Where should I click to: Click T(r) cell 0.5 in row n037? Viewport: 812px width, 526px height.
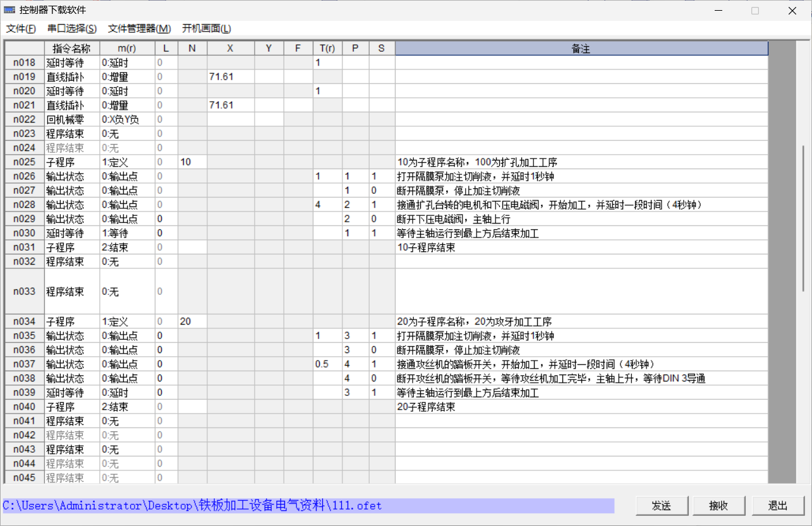click(327, 364)
